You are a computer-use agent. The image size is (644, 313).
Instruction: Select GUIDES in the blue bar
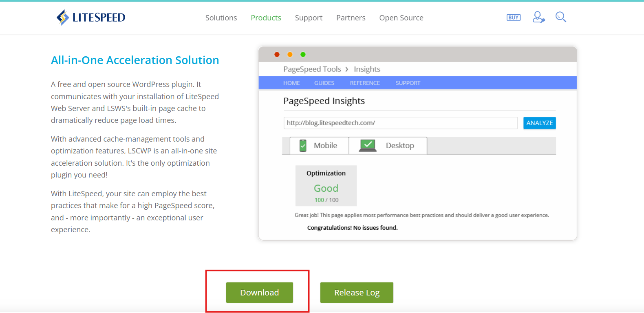point(324,83)
